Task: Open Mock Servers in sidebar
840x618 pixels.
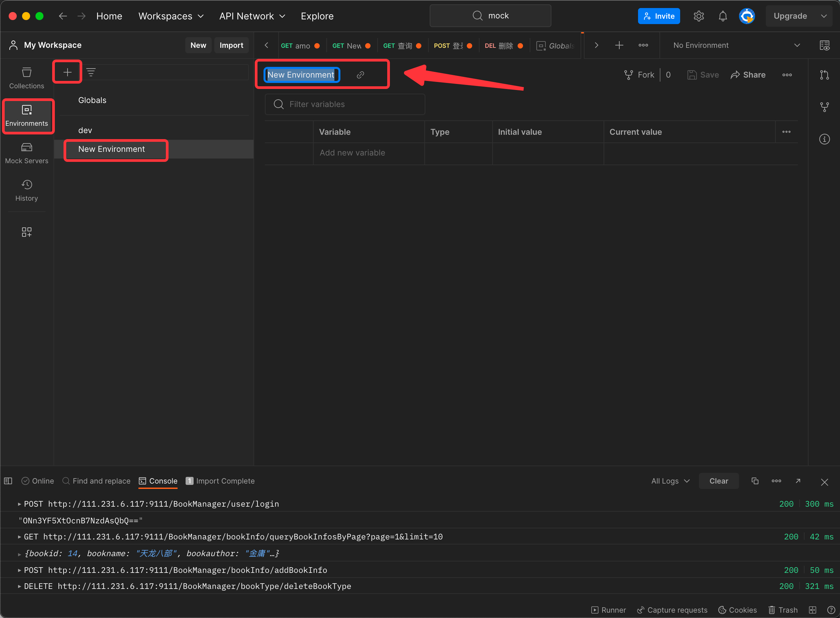Action: 26,153
